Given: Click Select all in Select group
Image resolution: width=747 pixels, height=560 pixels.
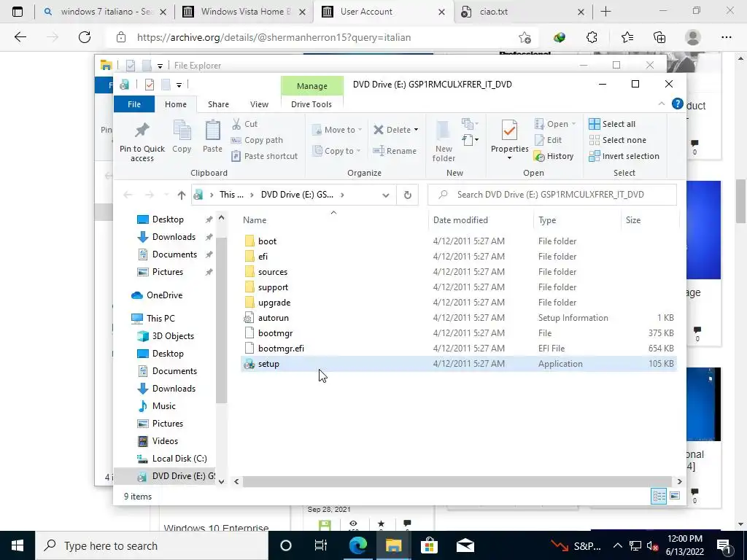Looking at the screenshot, I should point(612,124).
